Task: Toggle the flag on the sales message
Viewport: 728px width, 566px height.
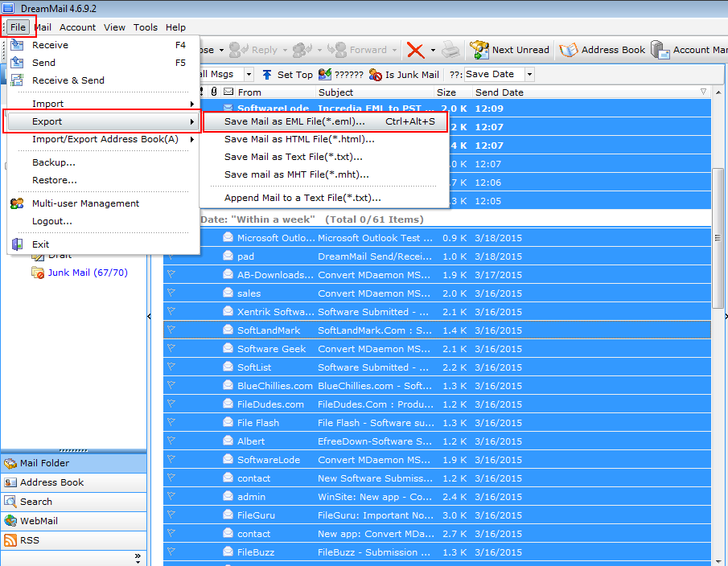Action: click(x=171, y=293)
